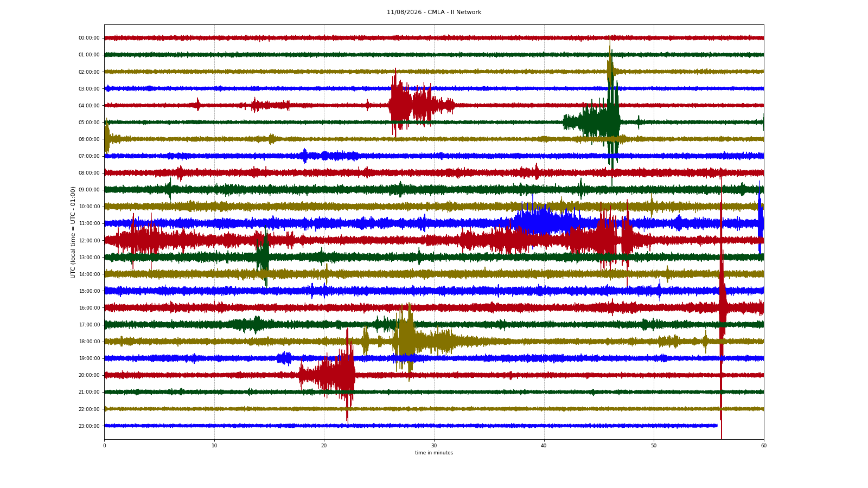Click the "09:00:00" y-axis label
Image resolution: width=868 pixels, height=488 pixels.
click(89, 190)
